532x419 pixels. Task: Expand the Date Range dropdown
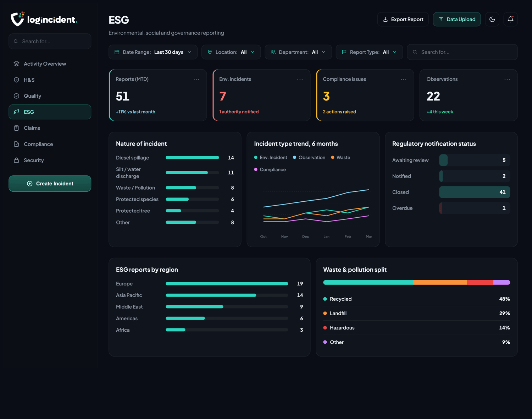pos(153,52)
